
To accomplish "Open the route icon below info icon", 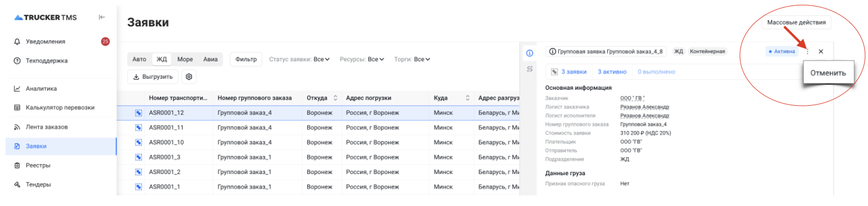I will (x=529, y=69).
